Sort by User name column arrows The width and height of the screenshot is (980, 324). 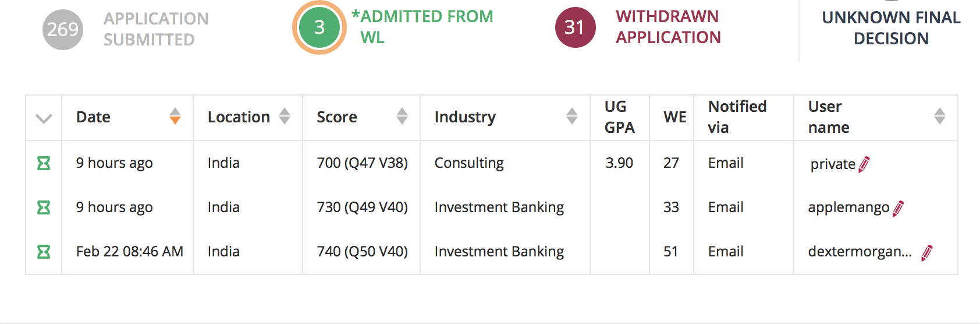tap(940, 117)
